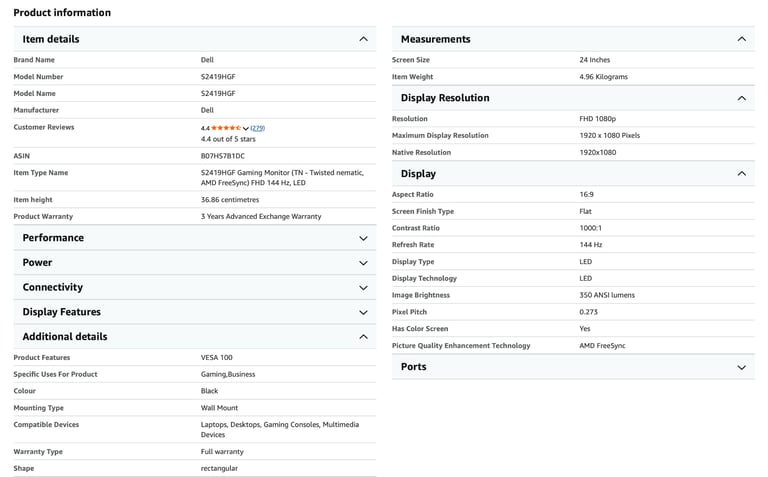Collapse the Item details section chevron

tap(363, 39)
